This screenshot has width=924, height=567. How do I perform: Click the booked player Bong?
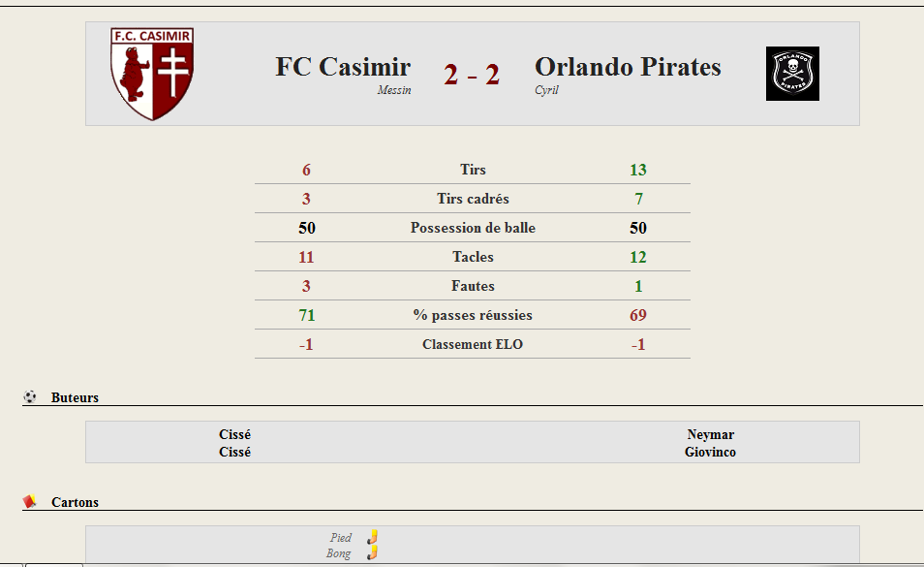338,553
